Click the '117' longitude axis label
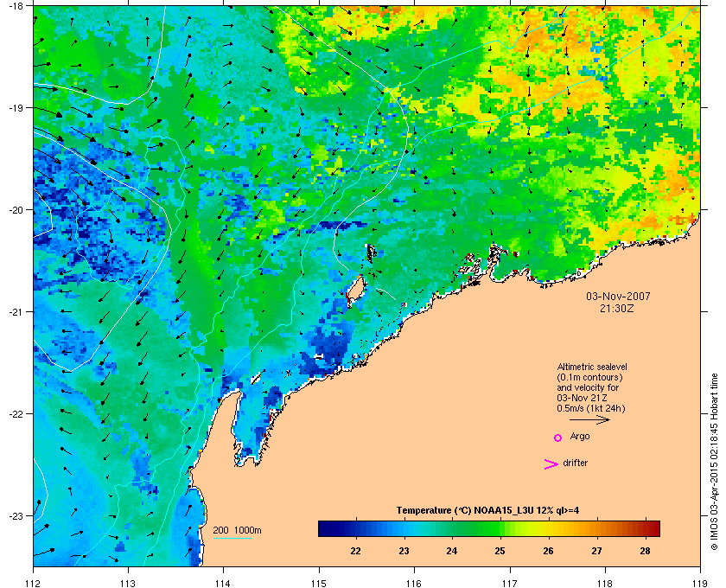726x588 pixels. coord(510,583)
